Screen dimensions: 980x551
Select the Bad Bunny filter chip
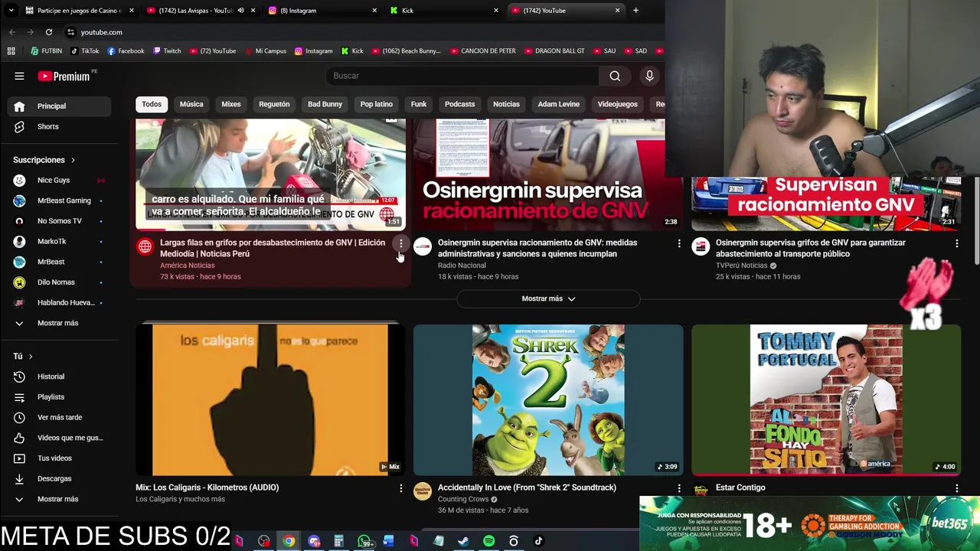click(x=325, y=104)
